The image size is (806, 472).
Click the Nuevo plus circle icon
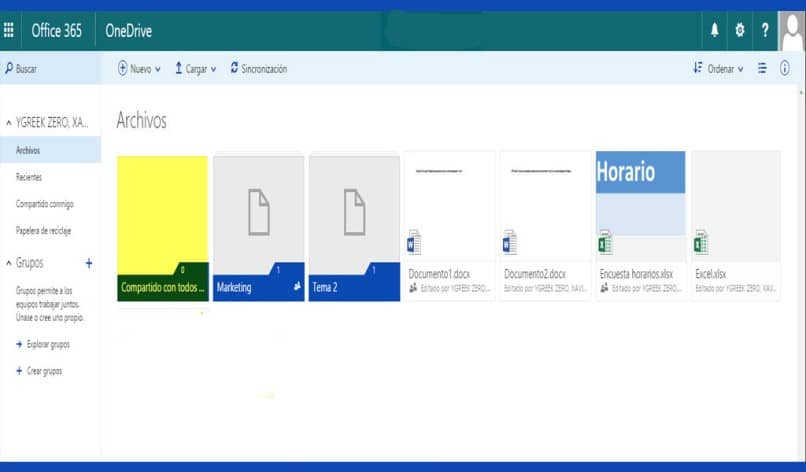click(x=122, y=68)
